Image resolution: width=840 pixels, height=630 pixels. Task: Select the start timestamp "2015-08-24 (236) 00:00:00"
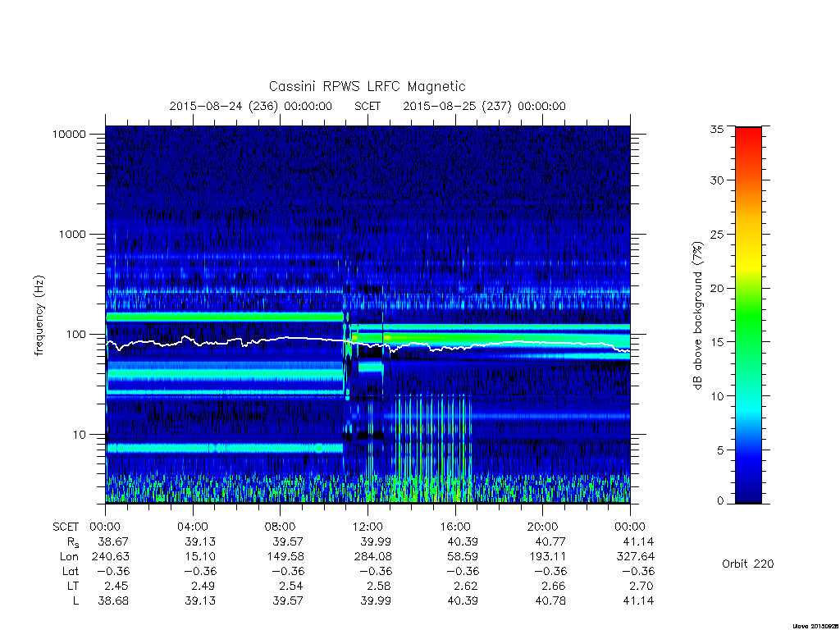click(x=251, y=106)
